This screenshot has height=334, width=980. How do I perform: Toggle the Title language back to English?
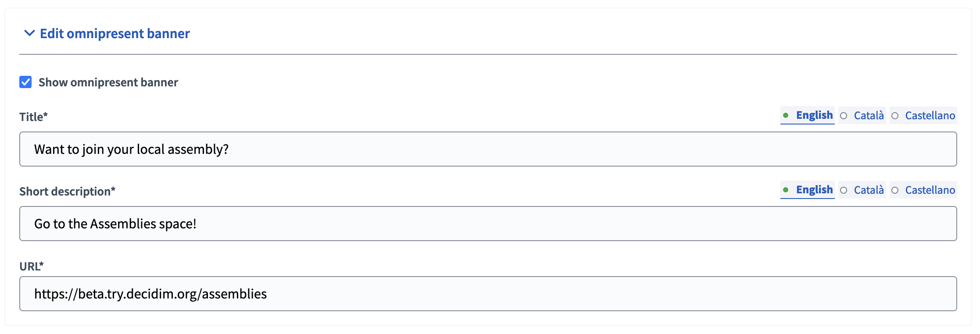coord(814,115)
